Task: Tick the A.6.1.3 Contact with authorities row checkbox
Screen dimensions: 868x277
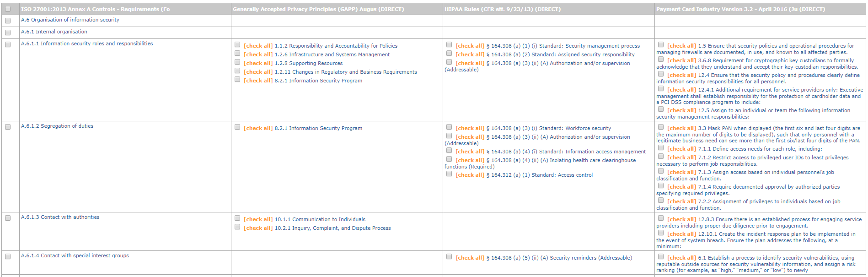Action: [8, 218]
